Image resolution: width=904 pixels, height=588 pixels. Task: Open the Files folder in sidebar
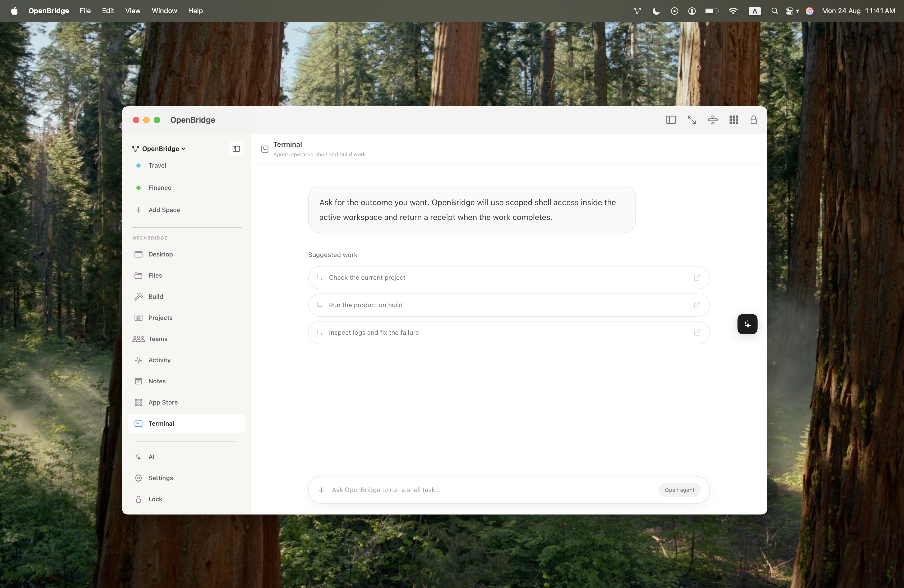point(186,275)
